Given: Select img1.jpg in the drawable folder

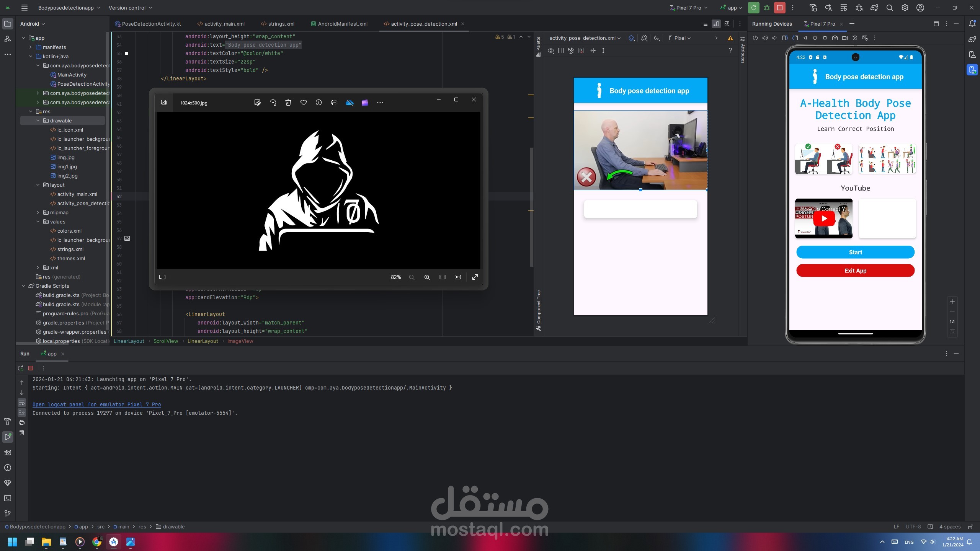Looking at the screenshot, I should (67, 166).
